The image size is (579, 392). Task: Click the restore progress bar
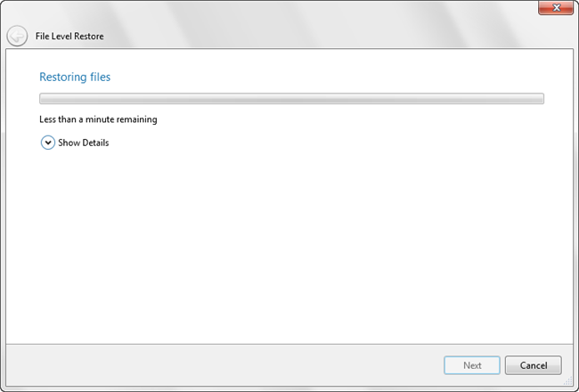pos(291,99)
